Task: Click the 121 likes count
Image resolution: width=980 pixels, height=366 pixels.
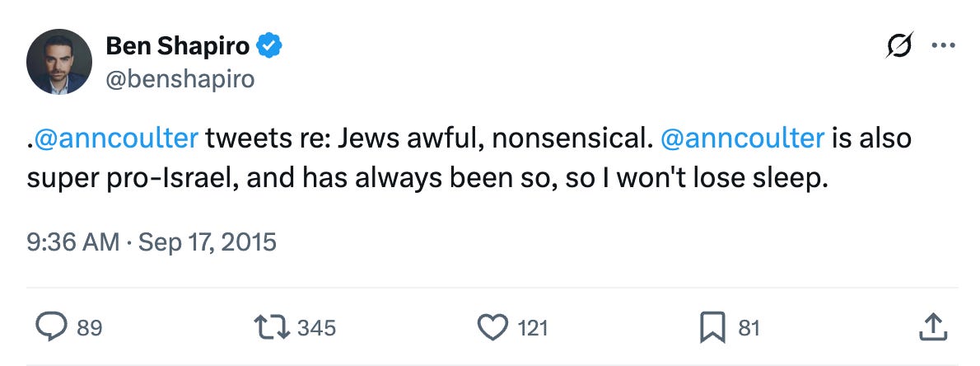Action: pos(533,328)
